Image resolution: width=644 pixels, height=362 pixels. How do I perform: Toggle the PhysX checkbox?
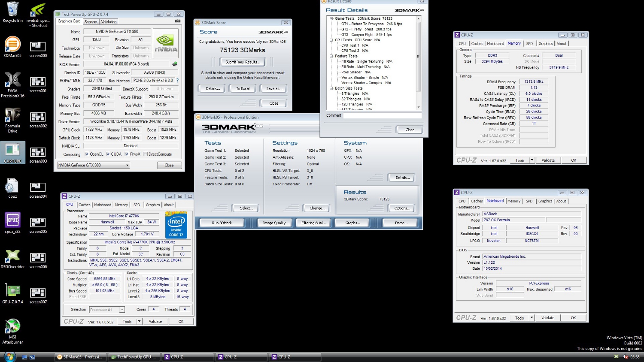pos(127,154)
